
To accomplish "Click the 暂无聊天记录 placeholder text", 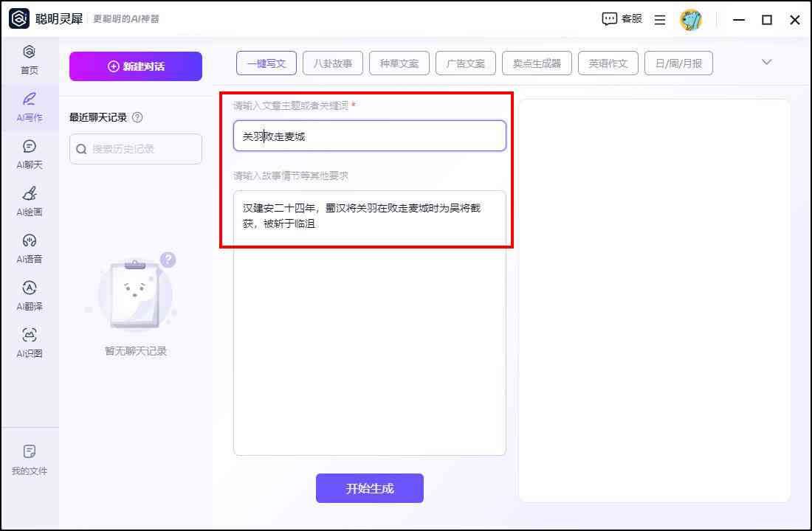I will (x=136, y=351).
